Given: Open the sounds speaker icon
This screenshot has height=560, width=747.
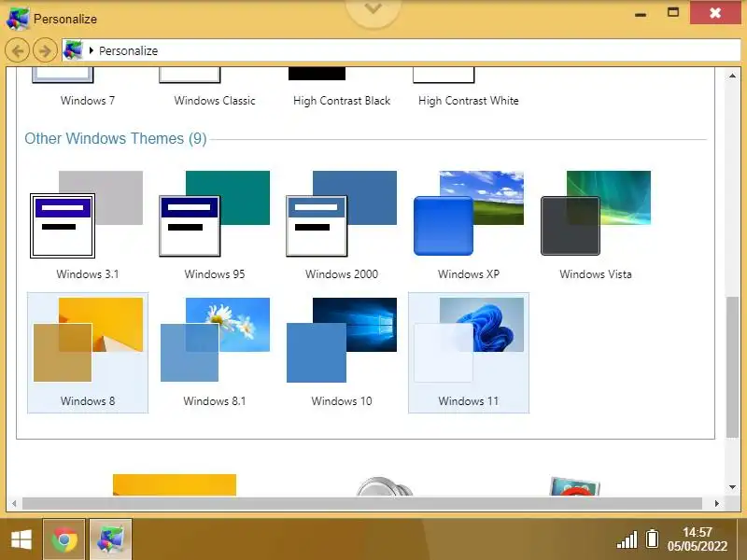Looking at the screenshot, I should [x=384, y=486].
